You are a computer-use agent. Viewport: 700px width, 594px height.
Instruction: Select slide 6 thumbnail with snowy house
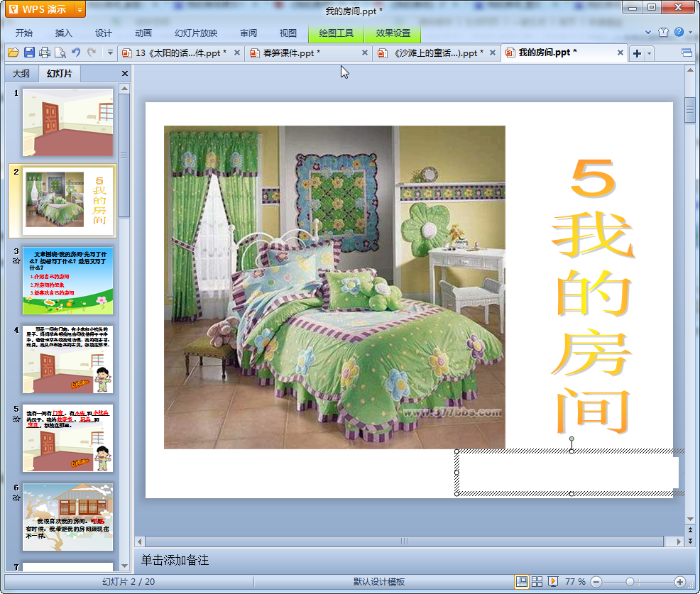coord(68,517)
